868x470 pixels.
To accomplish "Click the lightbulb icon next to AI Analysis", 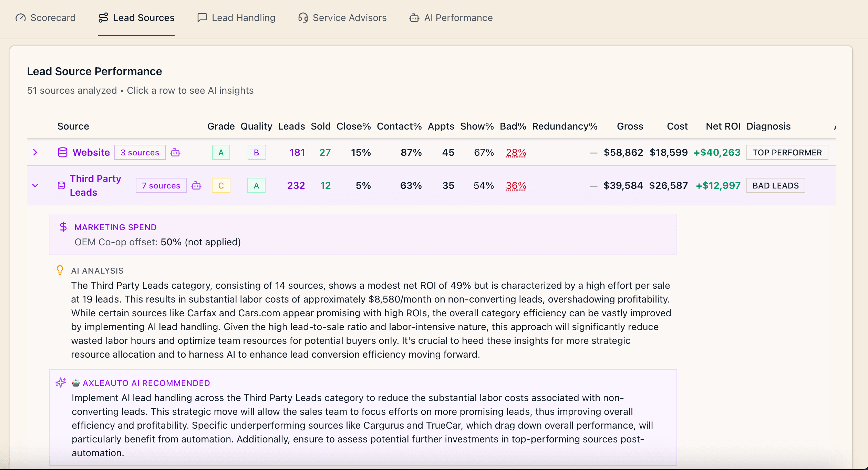I will (61, 270).
